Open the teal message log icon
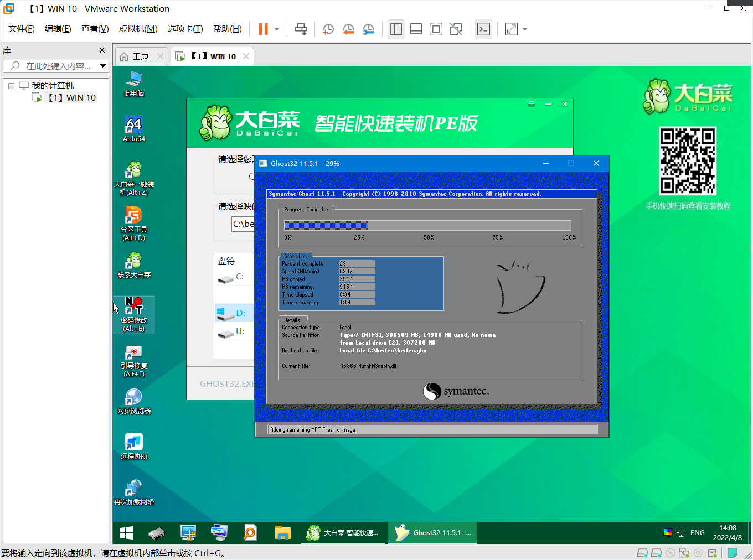Image resolution: width=753 pixels, height=560 pixels. point(733,553)
